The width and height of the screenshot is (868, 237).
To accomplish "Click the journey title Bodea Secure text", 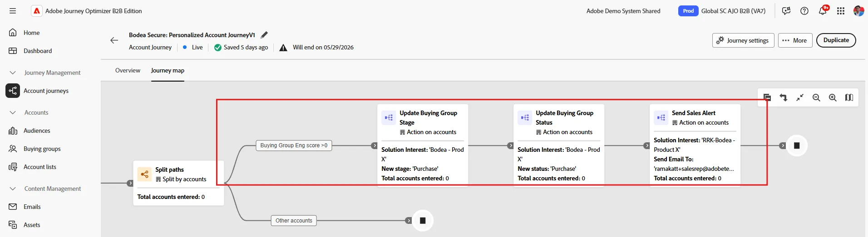I will 192,35.
